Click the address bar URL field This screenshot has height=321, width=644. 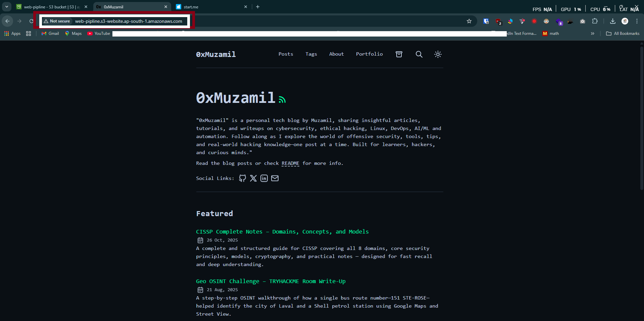[129, 21]
